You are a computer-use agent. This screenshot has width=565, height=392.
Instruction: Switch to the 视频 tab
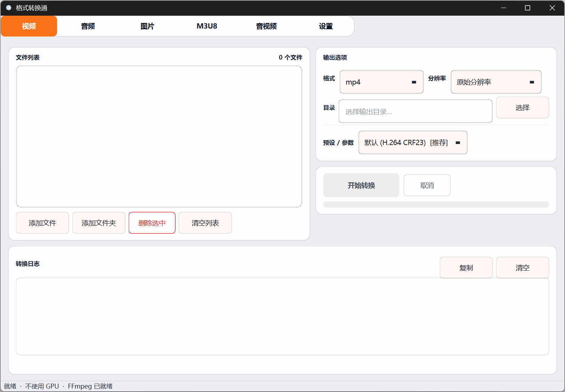tap(29, 26)
